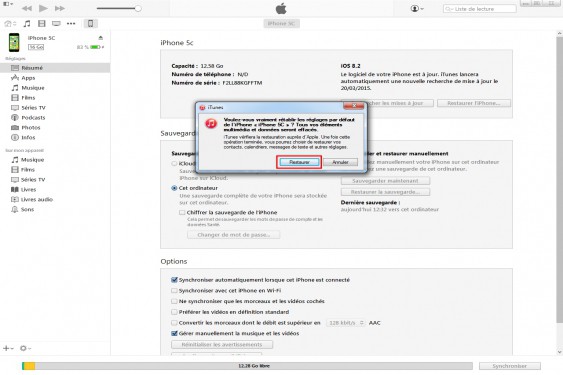Select the music note library icon

(x=27, y=24)
